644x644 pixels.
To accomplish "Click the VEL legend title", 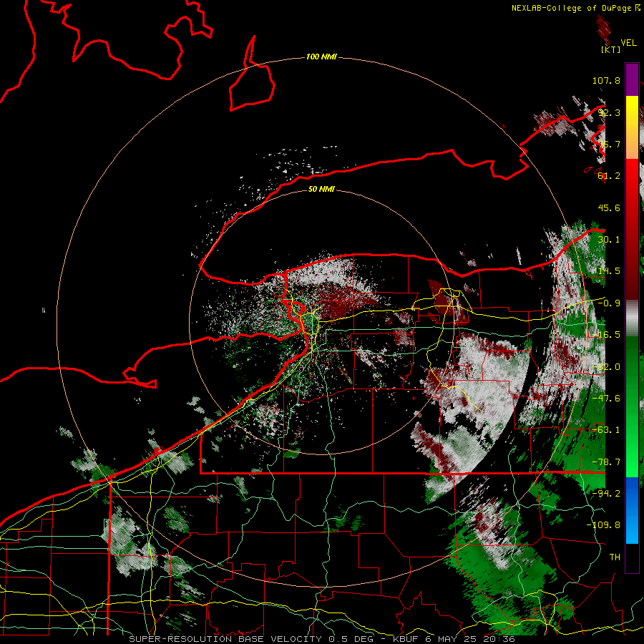I will click(628, 43).
